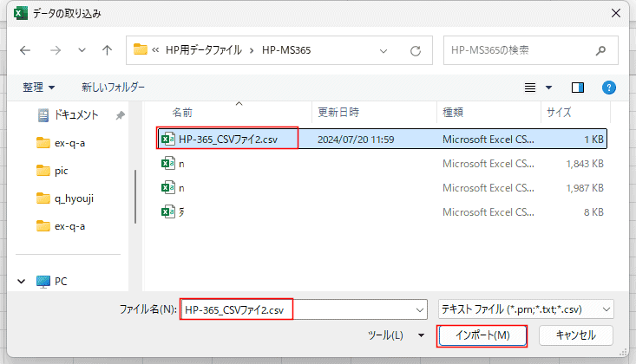The height and width of the screenshot is (364, 636).
Task: Refresh the HP-MS365 folder view
Action: [x=416, y=50]
